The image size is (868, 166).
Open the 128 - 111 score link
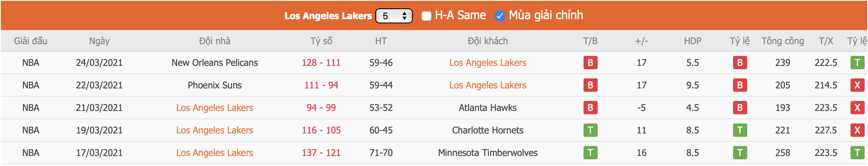pos(321,63)
